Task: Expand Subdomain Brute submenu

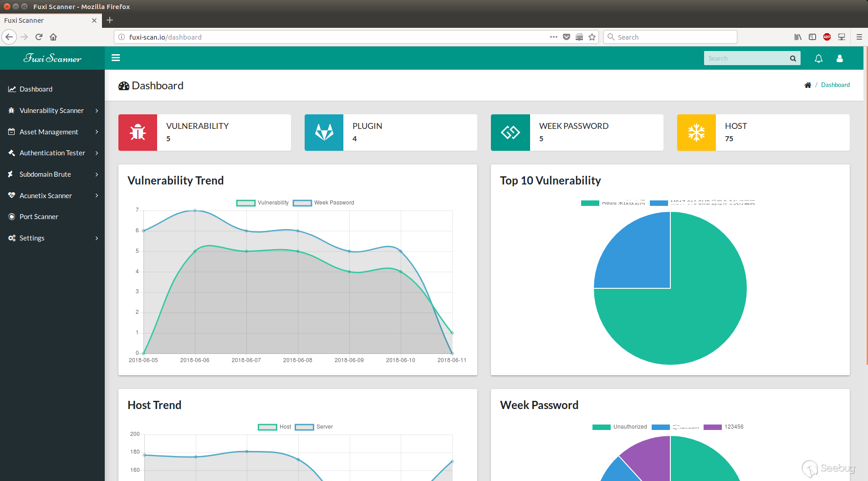Action: tap(52, 174)
